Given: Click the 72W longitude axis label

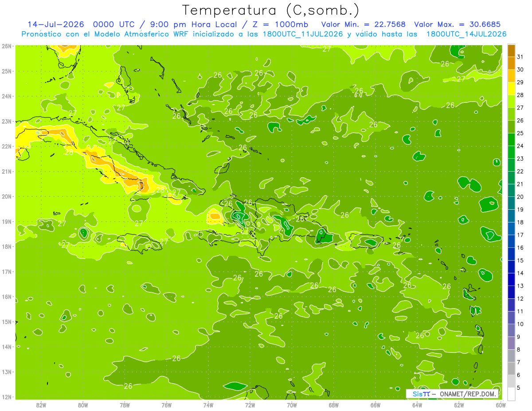Looking at the screenshot, I should point(250,405).
